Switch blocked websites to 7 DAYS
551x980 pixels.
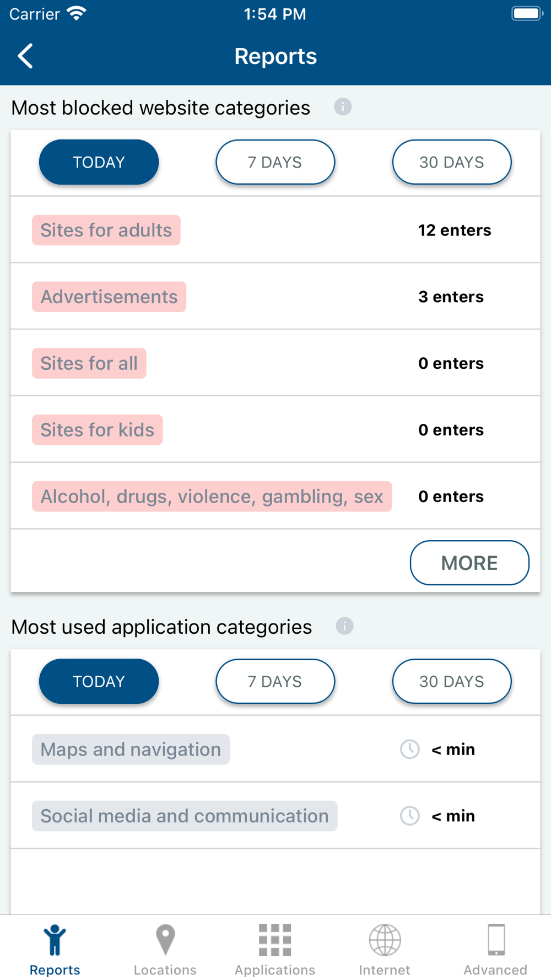[x=275, y=162]
